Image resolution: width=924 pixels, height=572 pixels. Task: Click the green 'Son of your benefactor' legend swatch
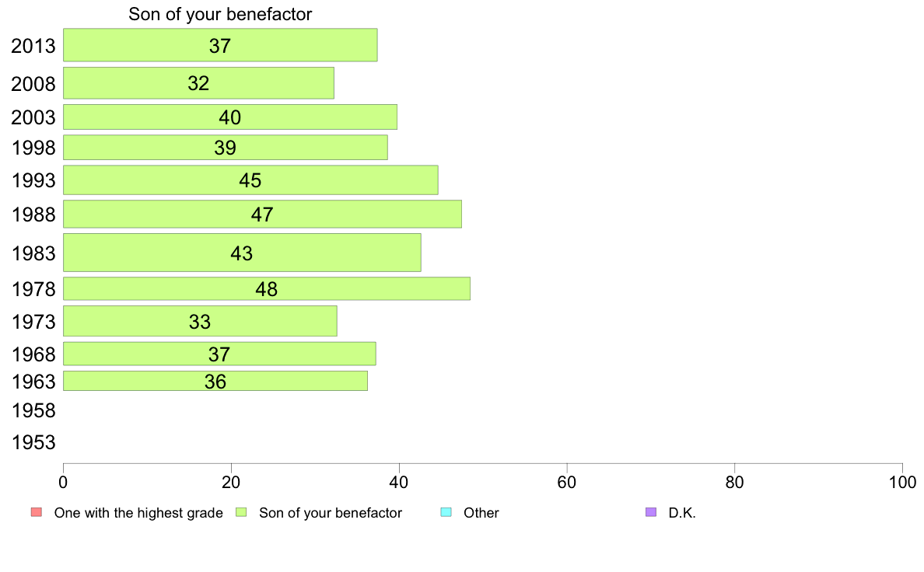[241, 512]
